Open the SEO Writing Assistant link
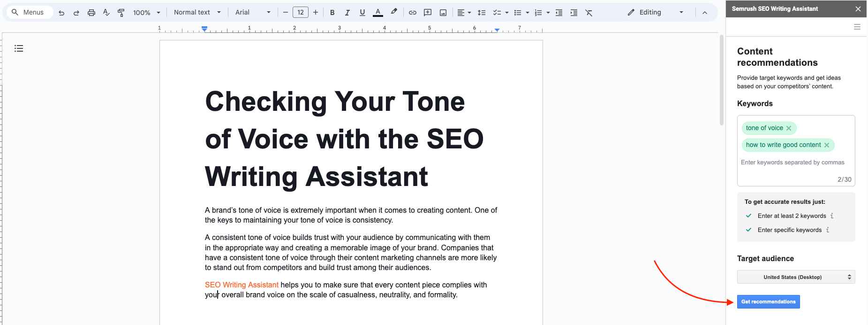The height and width of the screenshot is (325, 868). tap(242, 285)
